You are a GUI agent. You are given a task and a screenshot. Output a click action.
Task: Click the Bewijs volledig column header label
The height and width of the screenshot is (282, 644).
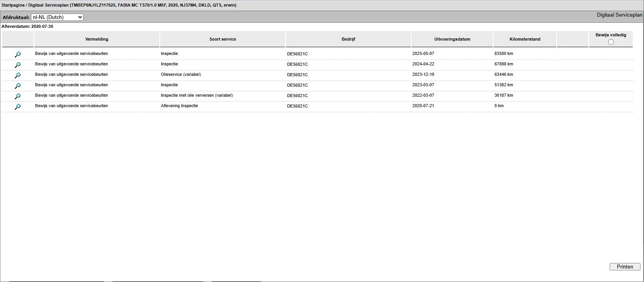click(x=611, y=35)
